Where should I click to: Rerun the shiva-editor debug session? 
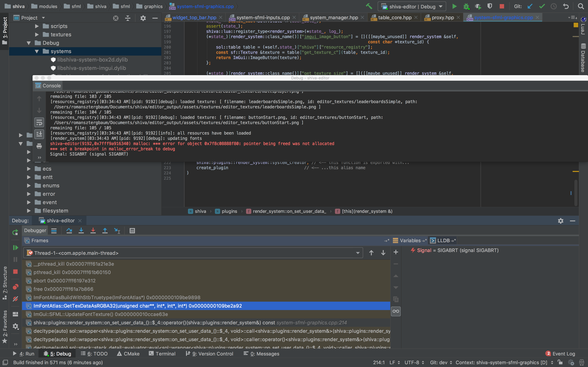coord(15,232)
